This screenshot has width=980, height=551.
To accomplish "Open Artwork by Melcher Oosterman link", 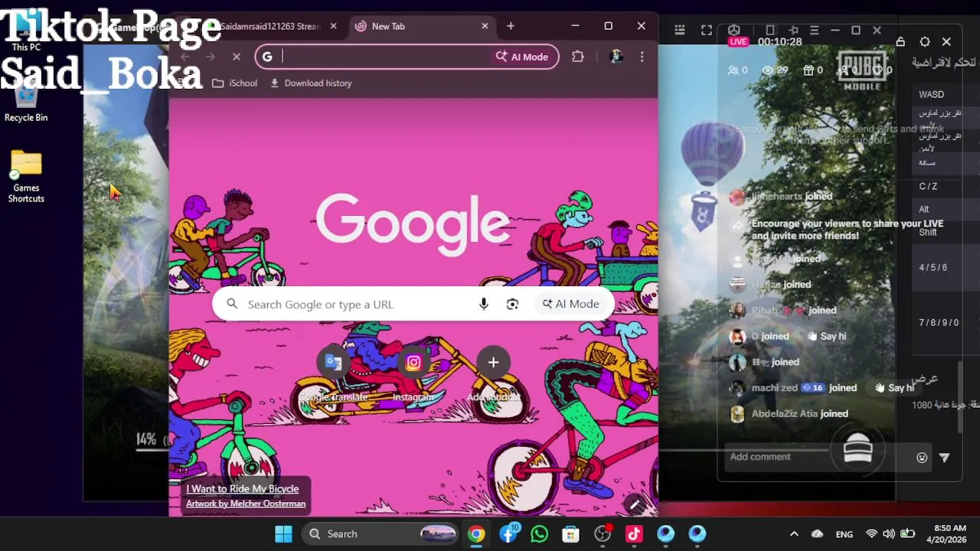I will (246, 504).
